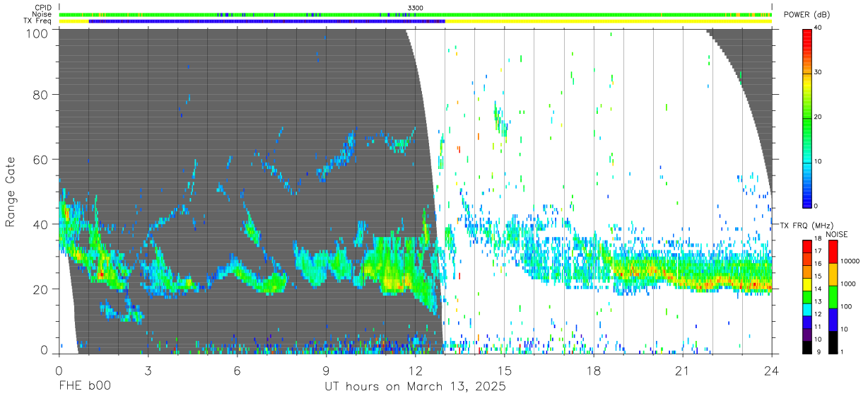Click the blue 11-12 MHz TX FRQ swatch
This screenshot has height=401, width=868.
coord(807,321)
